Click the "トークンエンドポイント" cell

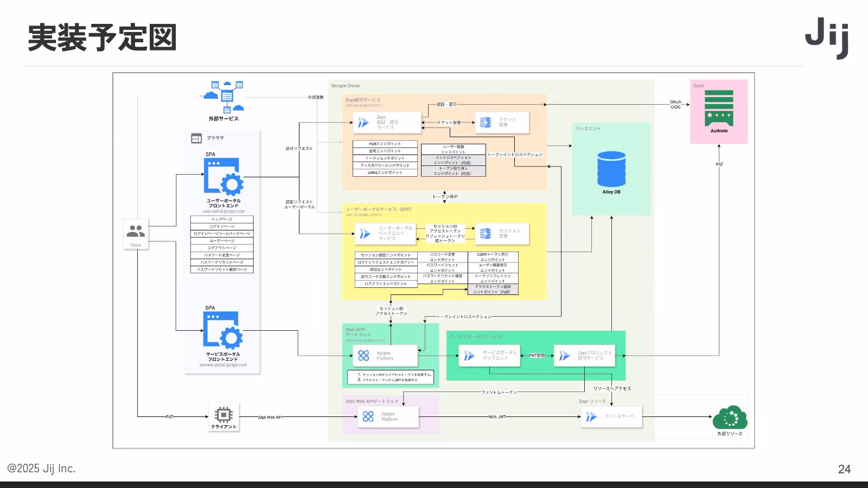click(385, 158)
